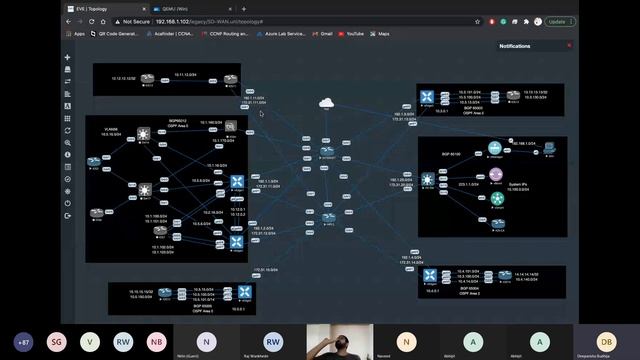Screen dimensions: 640x360
Task: Select the teal vManage node beside BGP 65100
Action: coord(495,148)
